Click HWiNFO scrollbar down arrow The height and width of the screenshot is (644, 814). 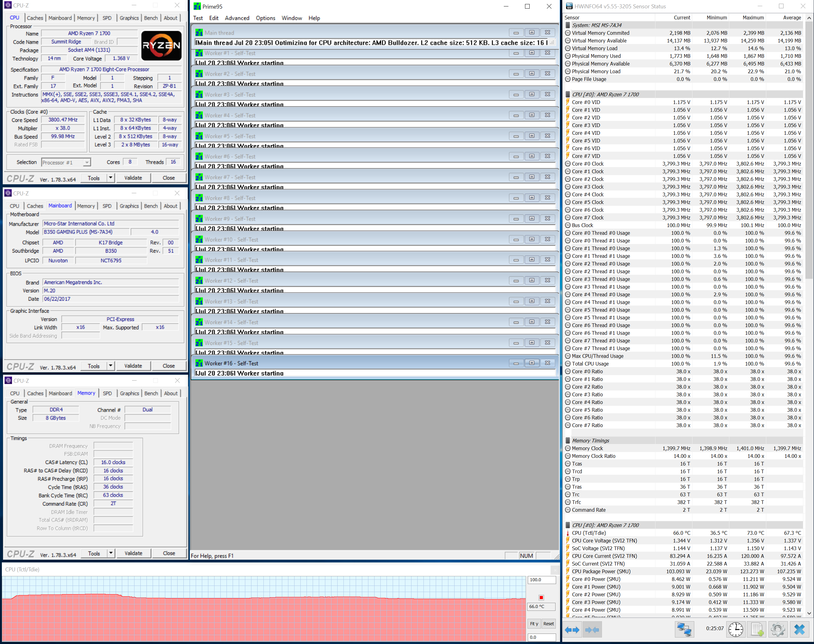tap(809, 614)
